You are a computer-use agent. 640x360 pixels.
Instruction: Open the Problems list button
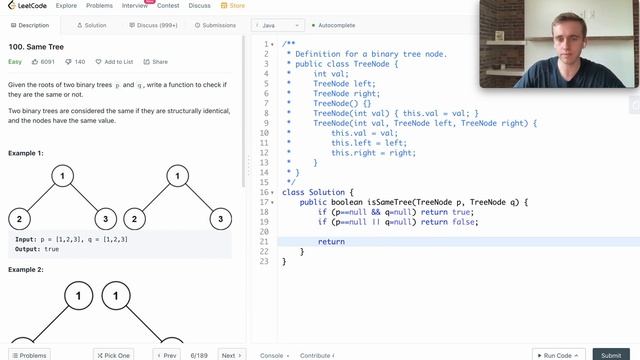coord(29,355)
